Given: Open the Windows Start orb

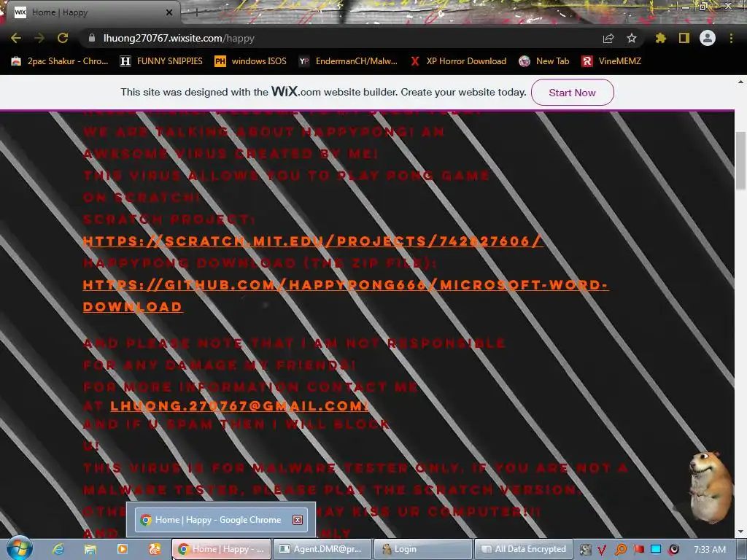Looking at the screenshot, I should (19, 548).
